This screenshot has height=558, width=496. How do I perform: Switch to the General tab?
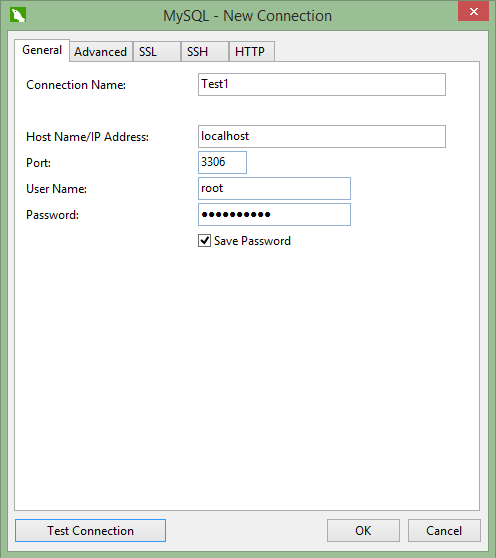pyautogui.click(x=42, y=50)
